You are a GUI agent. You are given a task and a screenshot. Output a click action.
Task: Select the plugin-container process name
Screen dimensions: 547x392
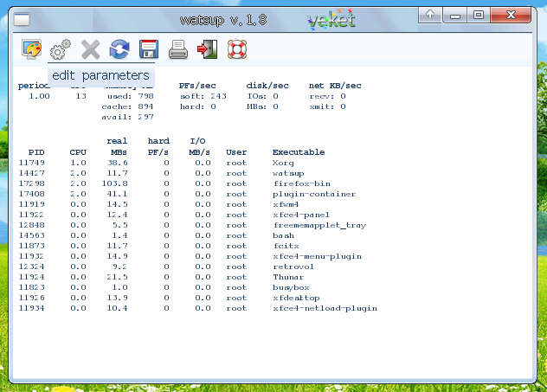[314, 194]
